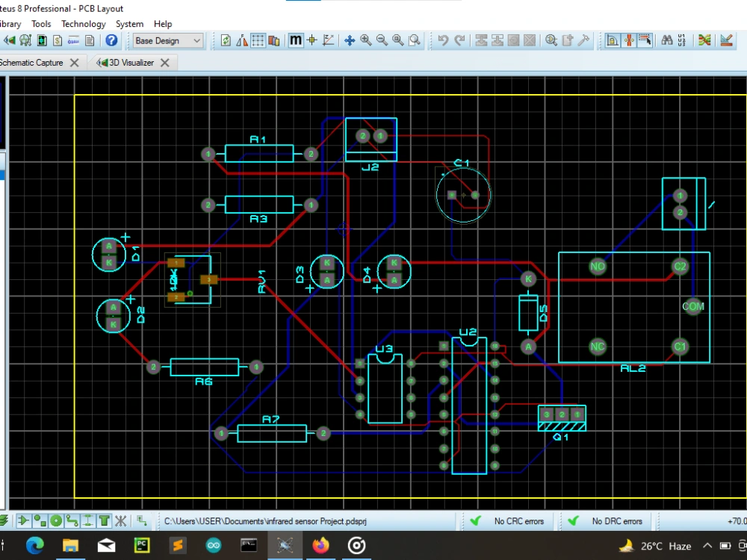Toggle metric units with the m icon
Viewport: 747px width, 560px height.
pyautogui.click(x=295, y=40)
